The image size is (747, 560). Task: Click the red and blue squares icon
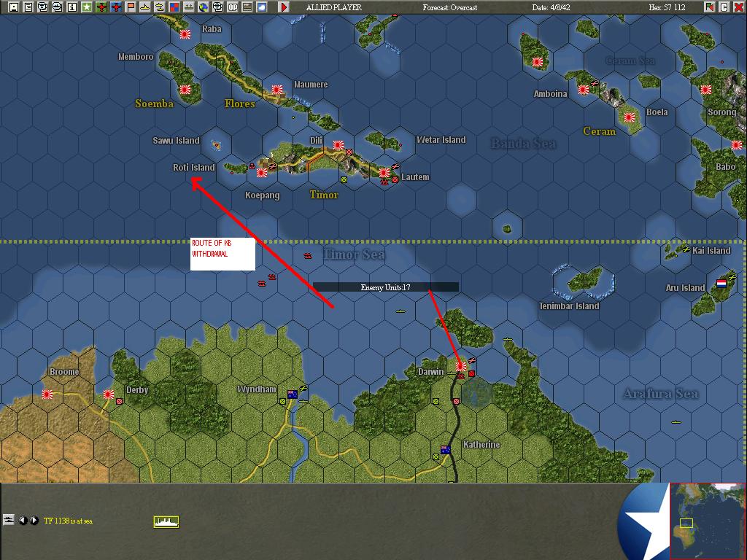174,7
